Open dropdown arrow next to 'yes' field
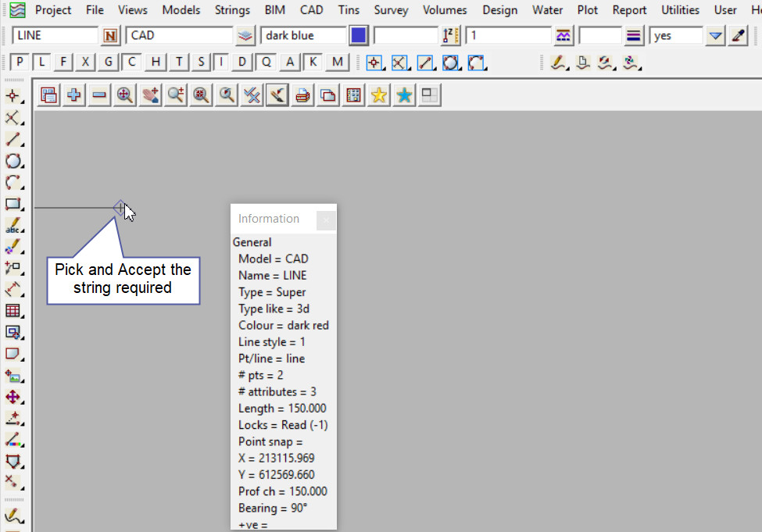The width and height of the screenshot is (762, 532). [x=715, y=36]
